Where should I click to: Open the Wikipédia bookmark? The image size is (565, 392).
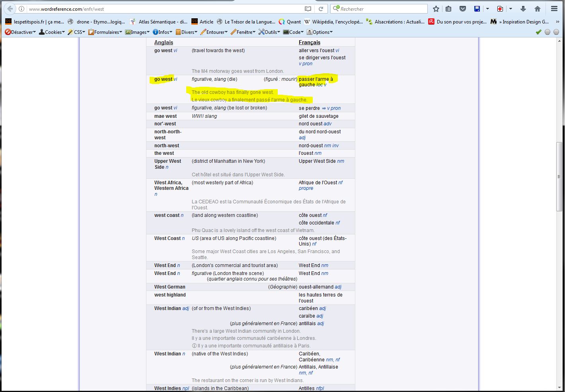pos(333,22)
